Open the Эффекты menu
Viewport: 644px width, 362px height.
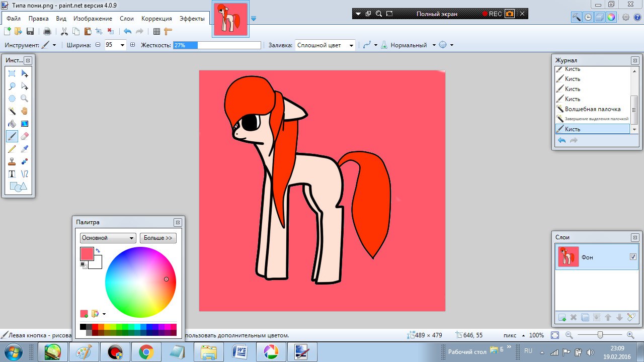point(192,18)
